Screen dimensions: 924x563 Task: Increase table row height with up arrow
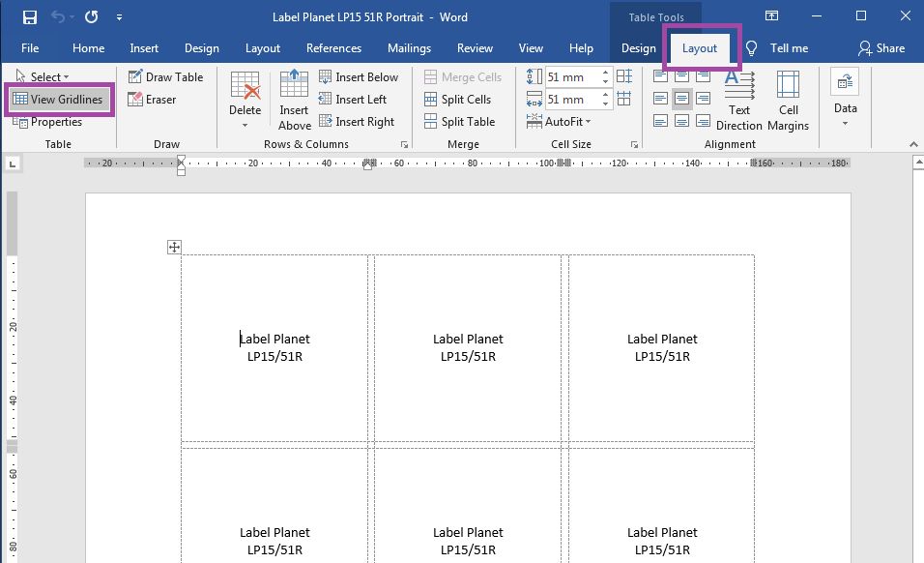605,73
